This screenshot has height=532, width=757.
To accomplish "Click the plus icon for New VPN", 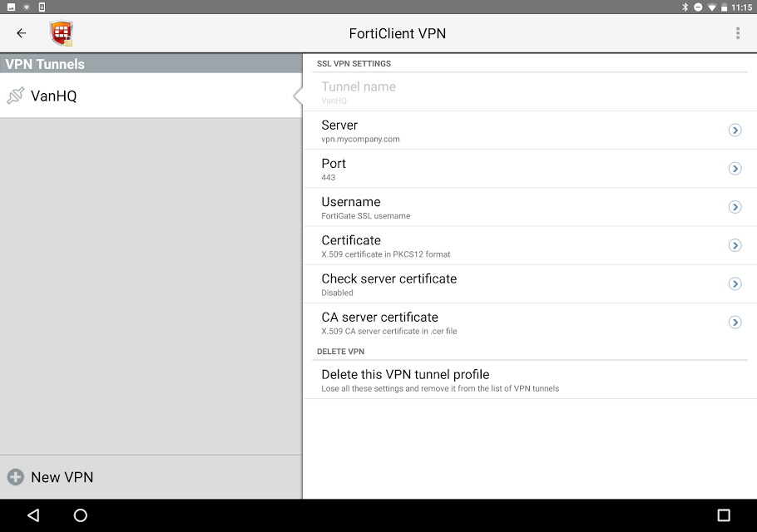I will [x=16, y=477].
